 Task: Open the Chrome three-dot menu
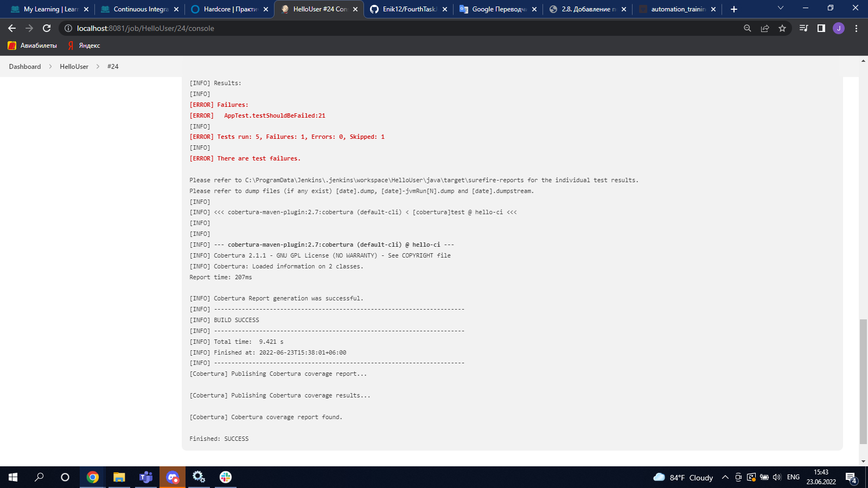pyautogui.click(x=857, y=28)
